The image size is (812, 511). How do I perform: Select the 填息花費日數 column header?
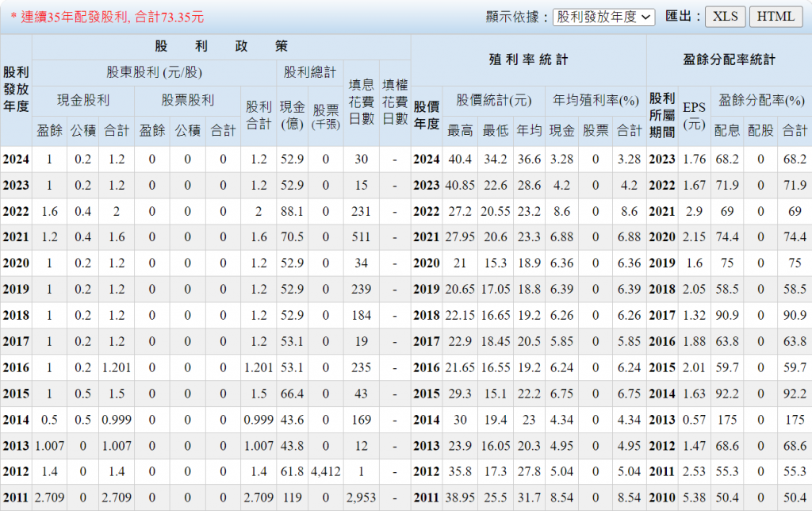point(361,102)
